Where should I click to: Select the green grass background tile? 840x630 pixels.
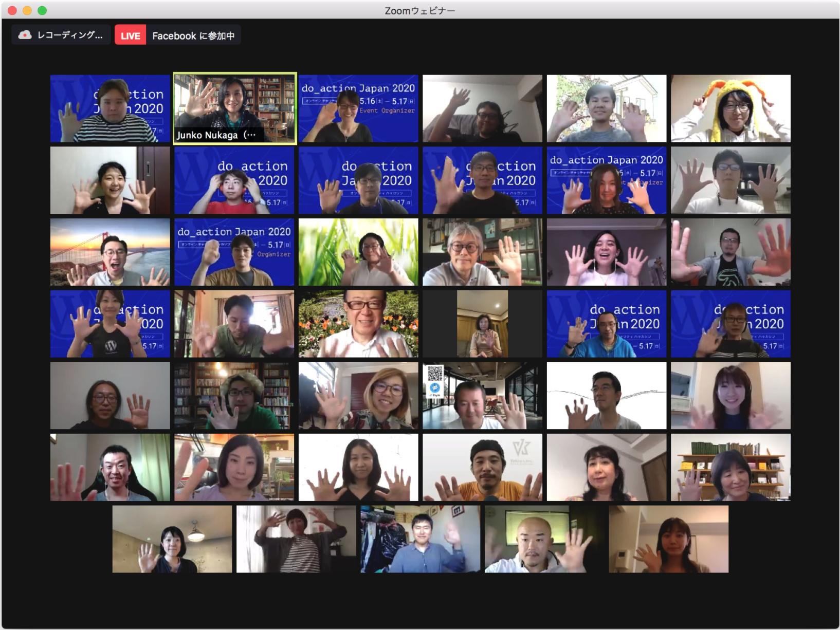tap(358, 252)
